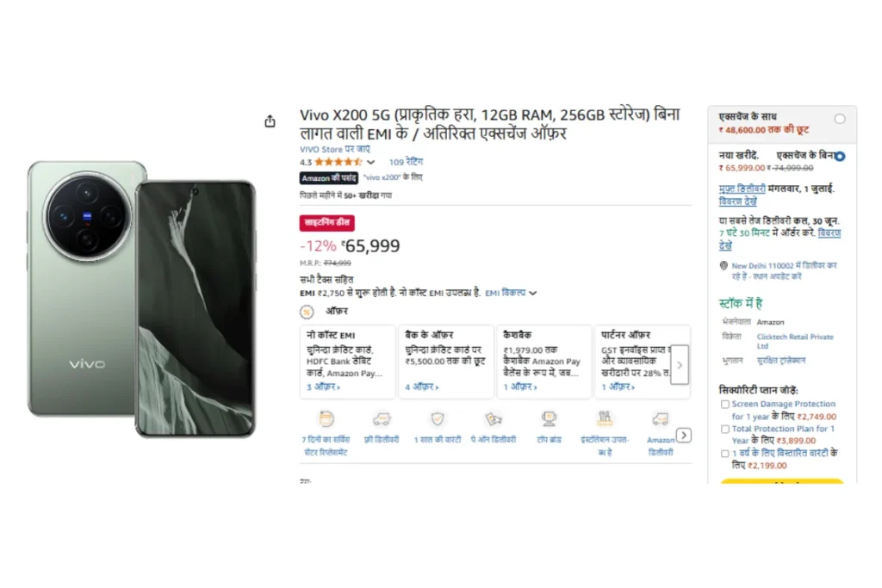Click the Vivo X200 product image
This screenshot has width=882, height=588.
(x=142, y=299)
